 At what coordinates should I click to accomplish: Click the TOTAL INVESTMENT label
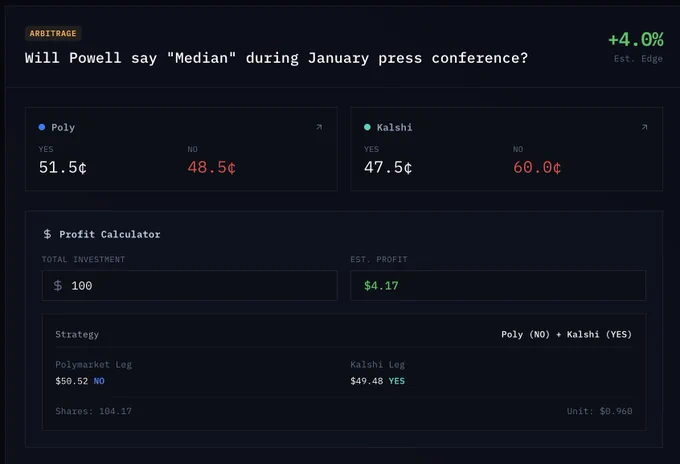(83, 259)
